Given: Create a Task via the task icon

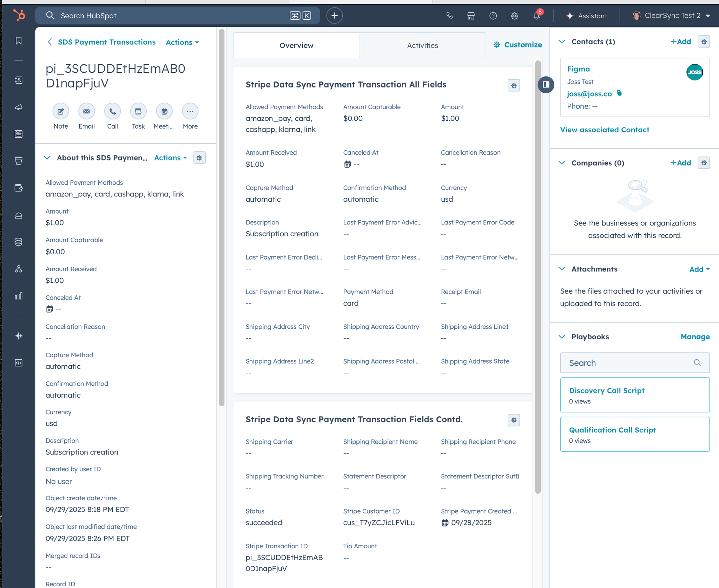Looking at the screenshot, I should click(138, 112).
